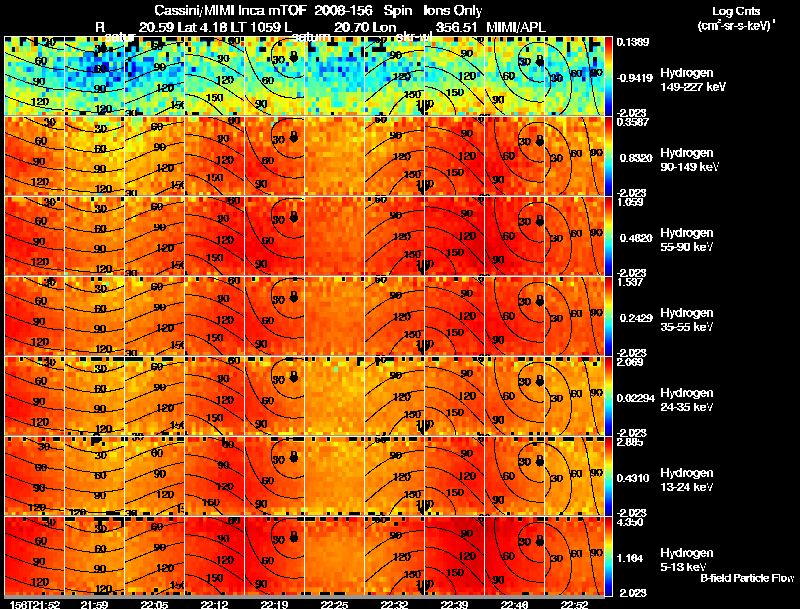This screenshot has height=609, width=800.
Task: Select color bar beside Hydrogen 13-24 keV
Action: click(x=609, y=476)
